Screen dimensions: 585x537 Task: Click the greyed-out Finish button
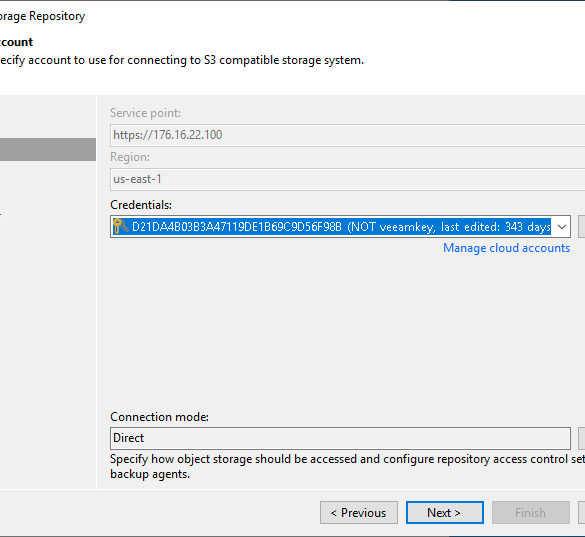[x=531, y=513]
